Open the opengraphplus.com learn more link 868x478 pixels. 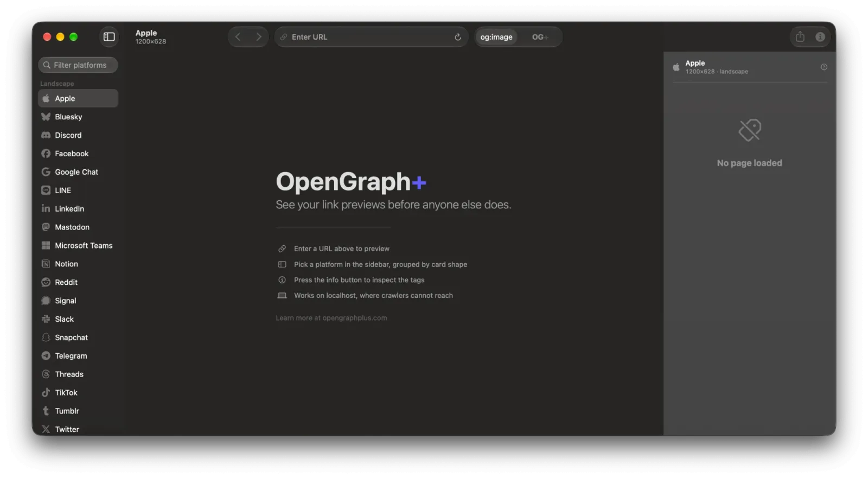click(331, 318)
